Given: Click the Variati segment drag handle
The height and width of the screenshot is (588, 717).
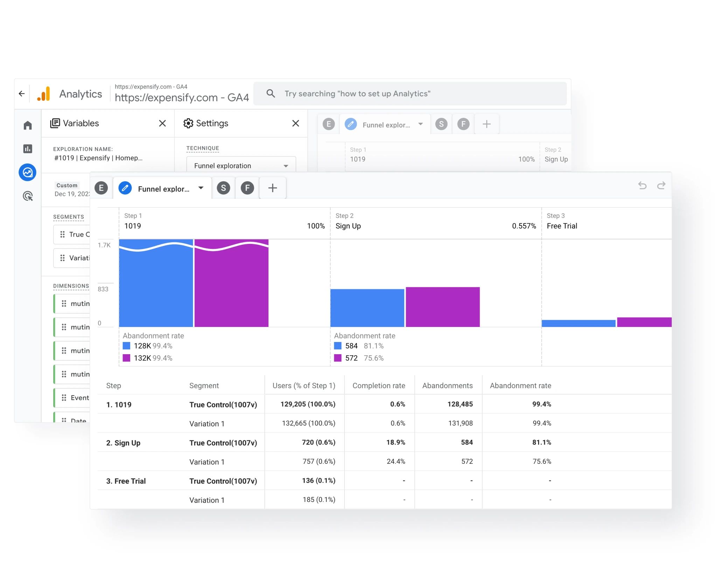Looking at the screenshot, I should (62, 258).
